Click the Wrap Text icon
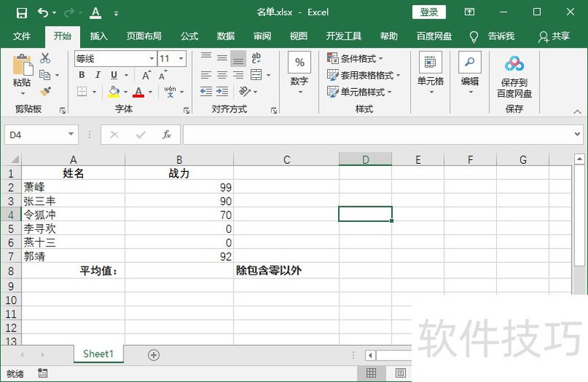The image size is (588, 382). coord(257,59)
